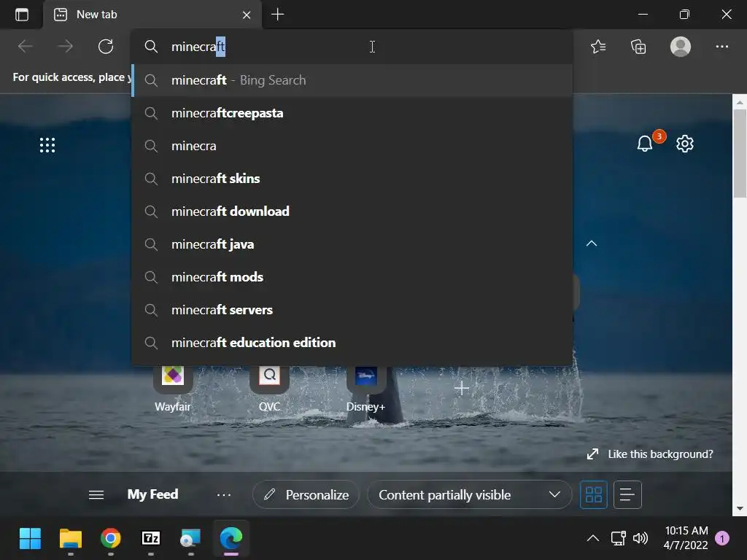
Task: Select the 'minecra' suggestion
Action: [x=352, y=146]
